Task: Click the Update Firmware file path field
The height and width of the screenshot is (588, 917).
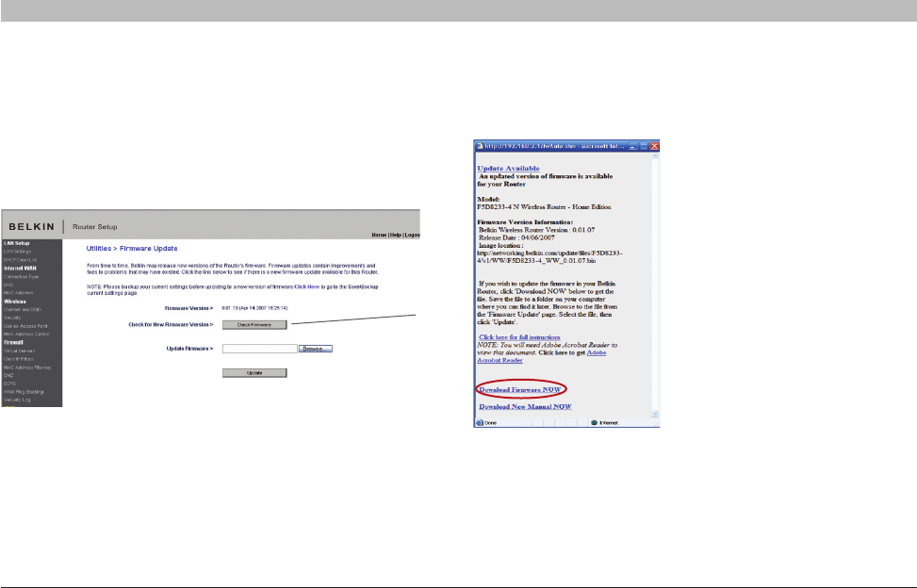Action: (x=260, y=349)
